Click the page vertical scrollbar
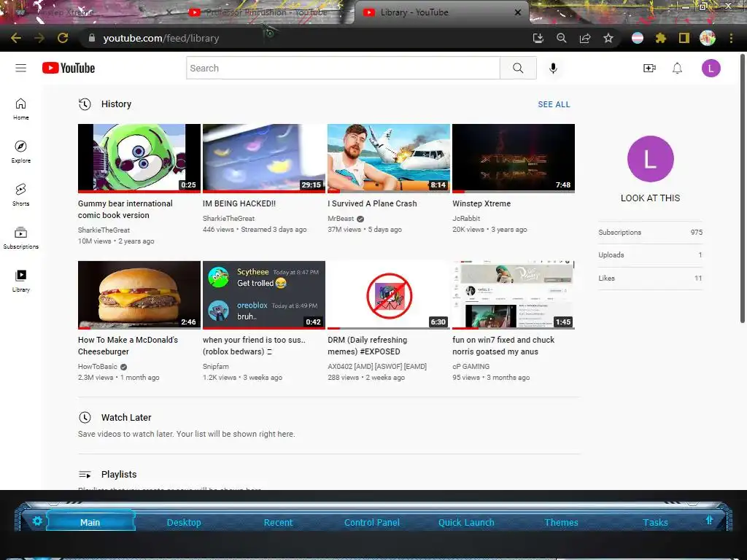The height and width of the screenshot is (560, 747). pyautogui.click(x=742, y=189)
